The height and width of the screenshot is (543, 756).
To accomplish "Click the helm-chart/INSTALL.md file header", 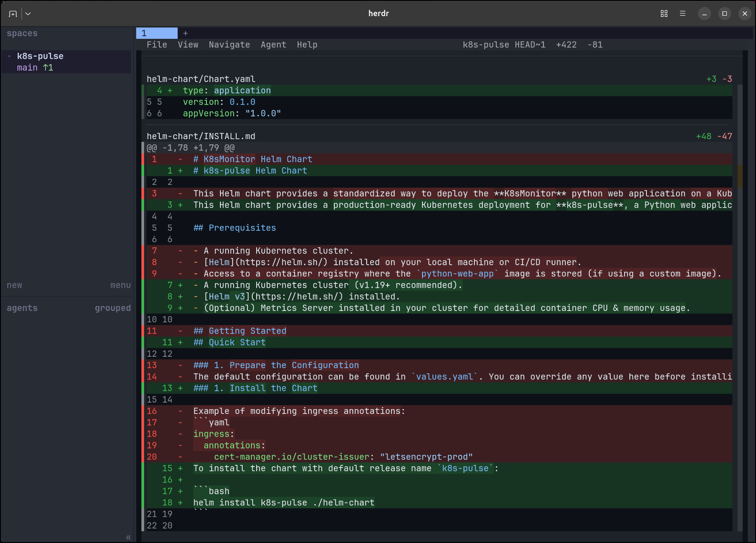I will point(201,136).
